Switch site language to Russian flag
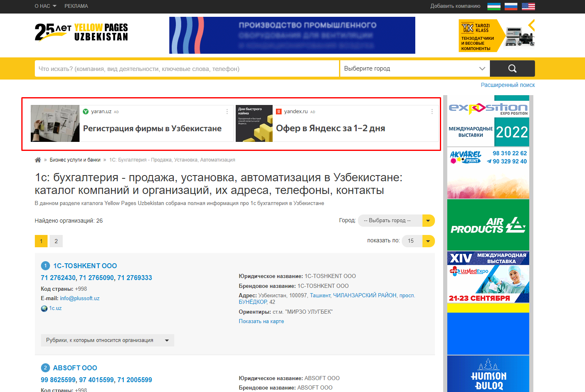The width and height of the screenshot is (585, 392). (x=511, y=6)
